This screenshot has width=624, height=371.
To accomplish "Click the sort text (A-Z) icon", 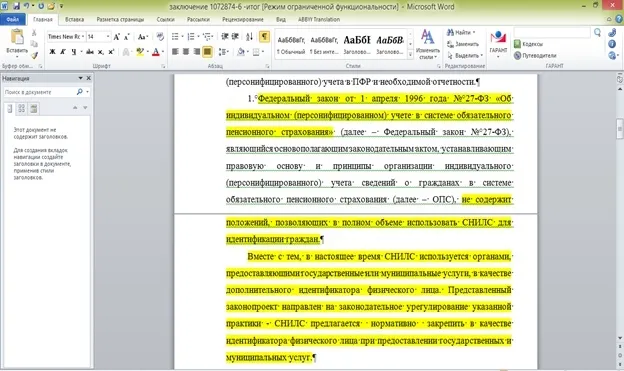I will click(250, 37).
